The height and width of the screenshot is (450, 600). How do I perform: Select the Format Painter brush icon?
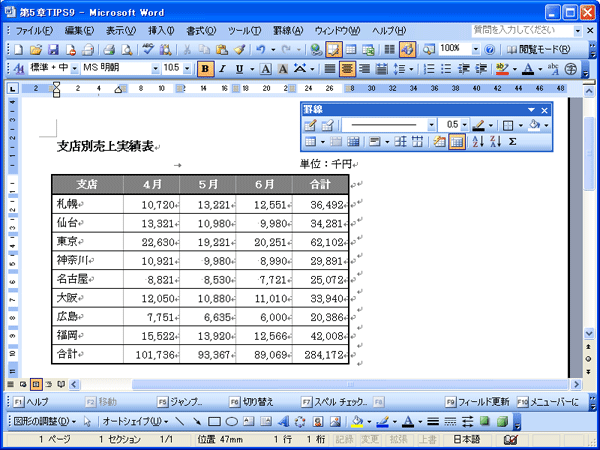[x=240, y=50]
